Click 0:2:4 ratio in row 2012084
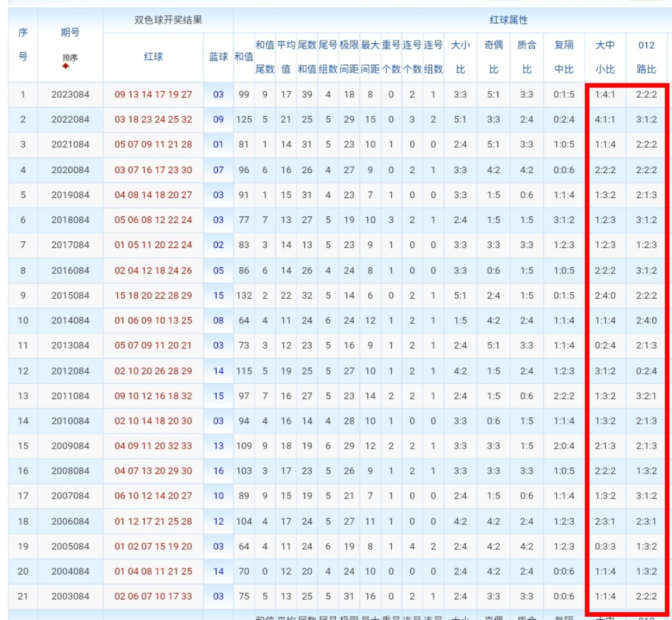The height and width of the screenshot is (620, 672). tap(646, 371)
